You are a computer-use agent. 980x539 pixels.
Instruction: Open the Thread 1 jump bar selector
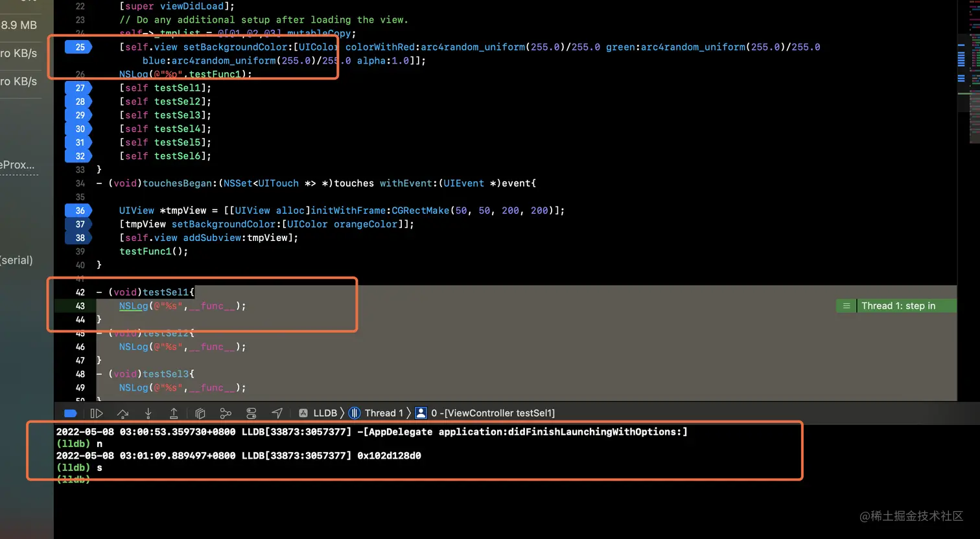tap(376, 413)
